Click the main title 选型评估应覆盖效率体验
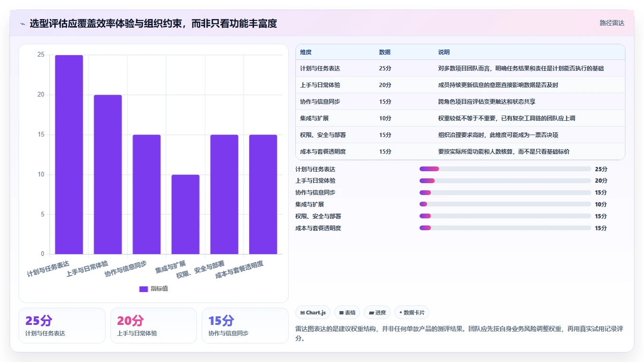 pos(153,23)
